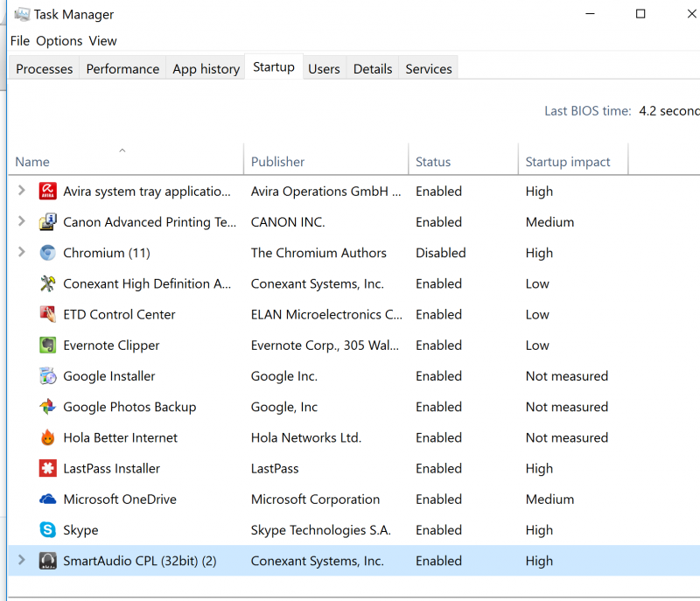The image size is (700, 601).
Task: Click publisher Hola Networks Ltd.
Action: (x=305, y=437)
